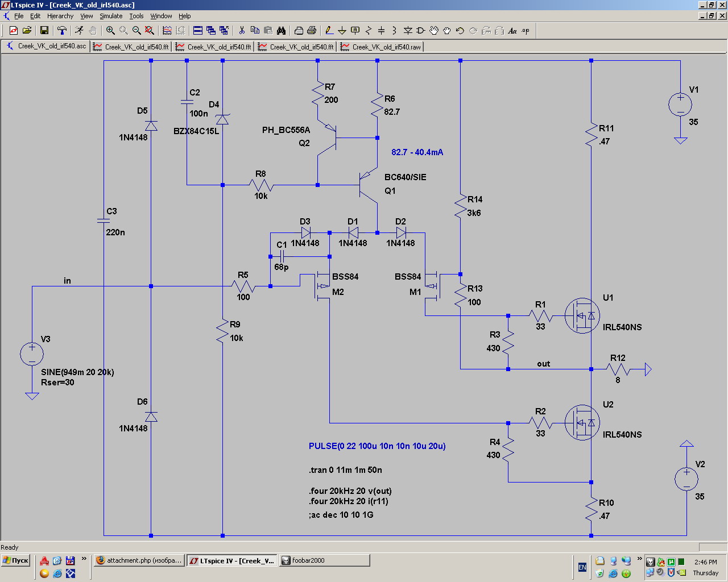728x582 pixels.
Task: Select the Label Net tool
Action: pyautogui.click(x=355, y=31)
